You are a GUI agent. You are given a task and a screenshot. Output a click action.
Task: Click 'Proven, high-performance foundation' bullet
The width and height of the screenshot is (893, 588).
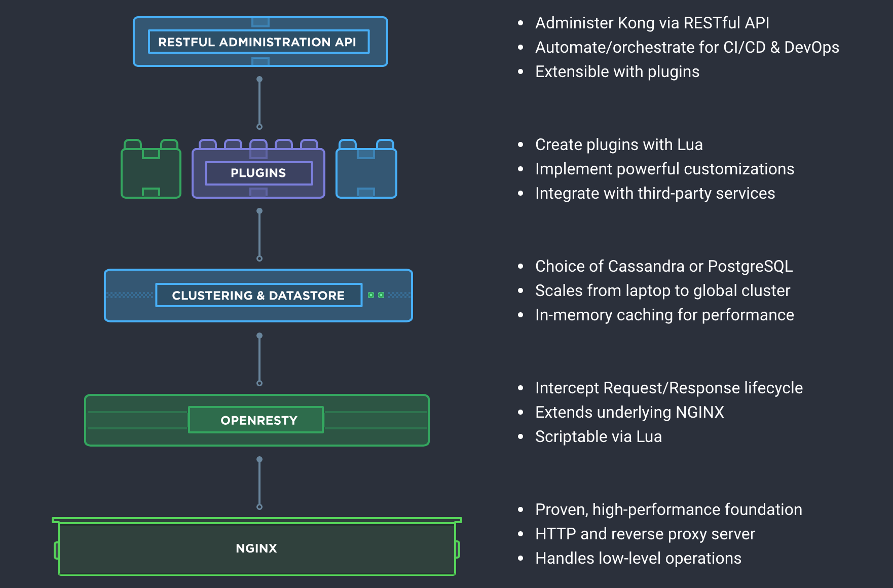(x=669, y=509)
